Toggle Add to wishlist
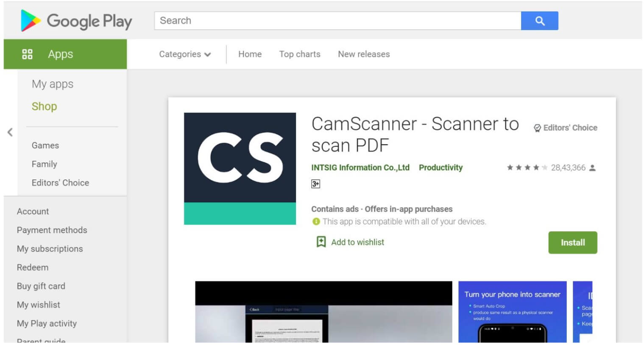644x345 pixels. 358,242
